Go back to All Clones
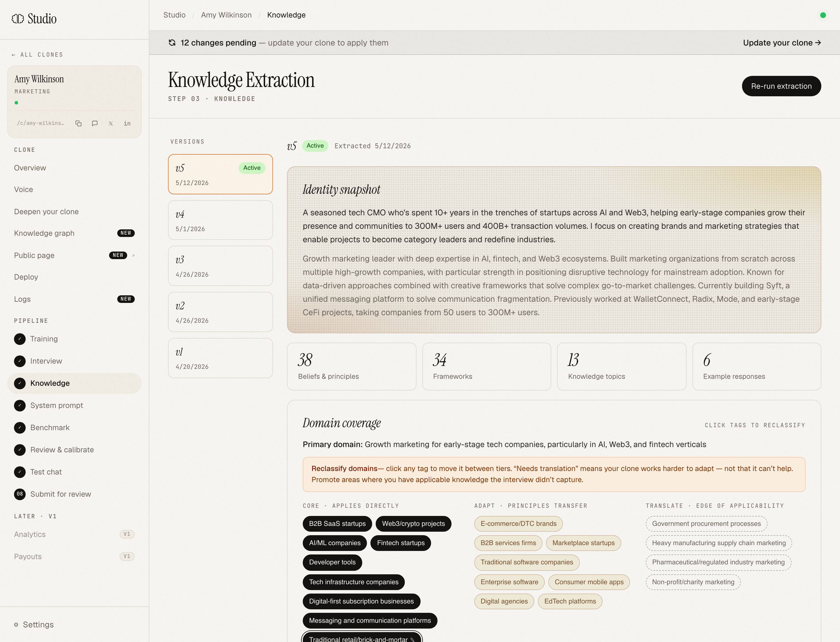 [37, 55]
